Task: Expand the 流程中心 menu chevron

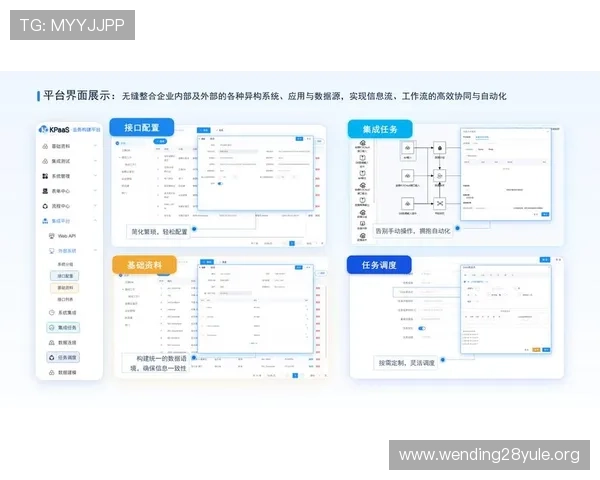Action: point(95,206)
